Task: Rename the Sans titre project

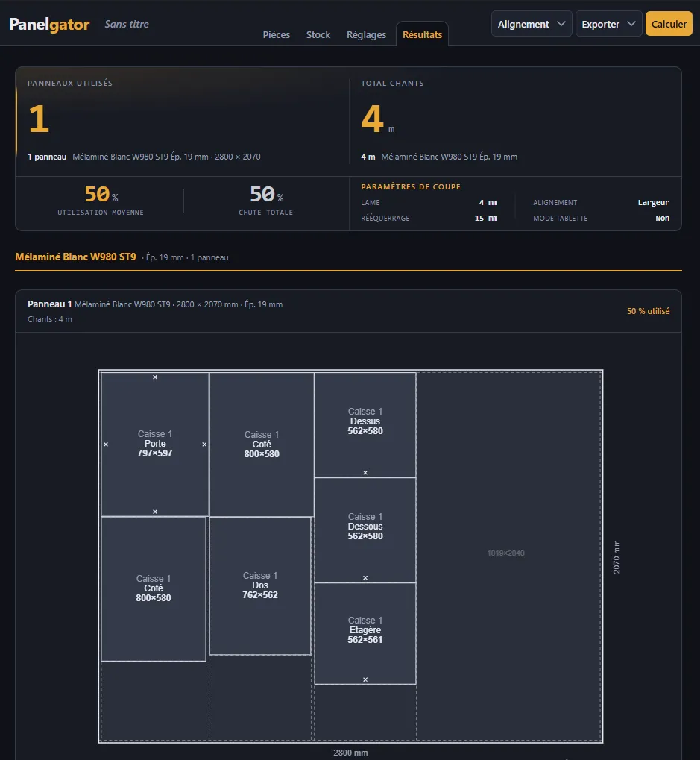Action: 127,24
